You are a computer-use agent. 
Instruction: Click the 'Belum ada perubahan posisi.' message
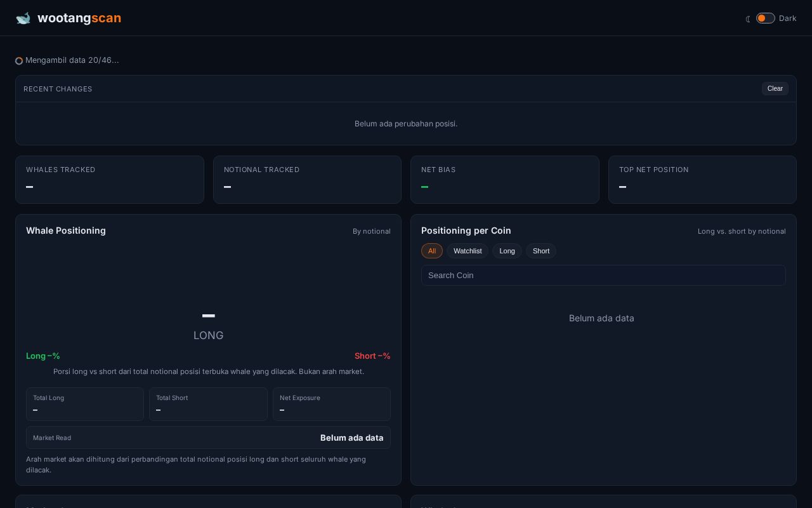406,124
